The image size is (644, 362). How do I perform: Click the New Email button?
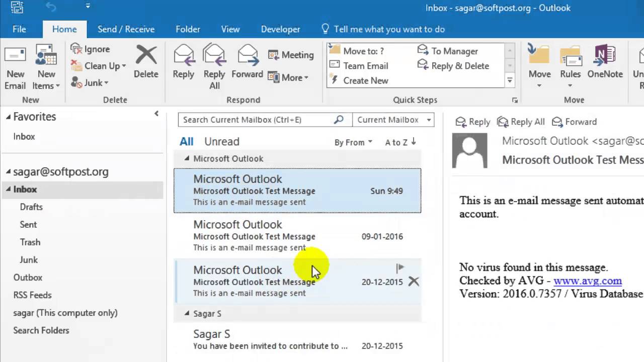pyautogui.click(x=15, y=67)
